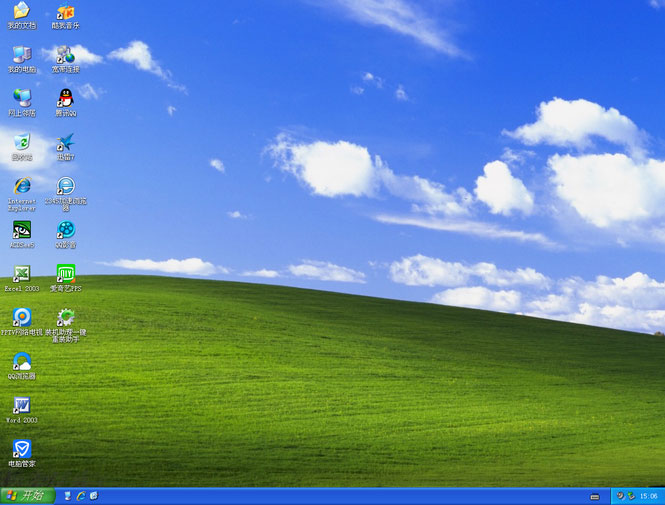Image resolution: width=665 pixels, height=505 pixels.
Task: Click Show Desktop in the quick launch bar
Action: coord(67,496)
